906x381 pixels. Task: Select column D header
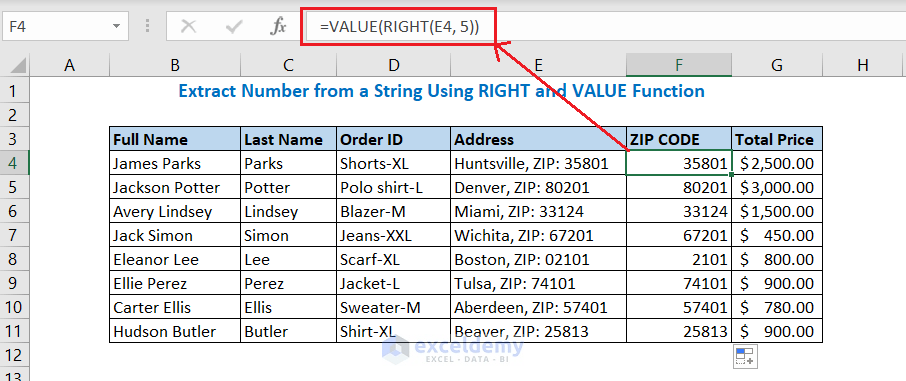click(393, 65)
